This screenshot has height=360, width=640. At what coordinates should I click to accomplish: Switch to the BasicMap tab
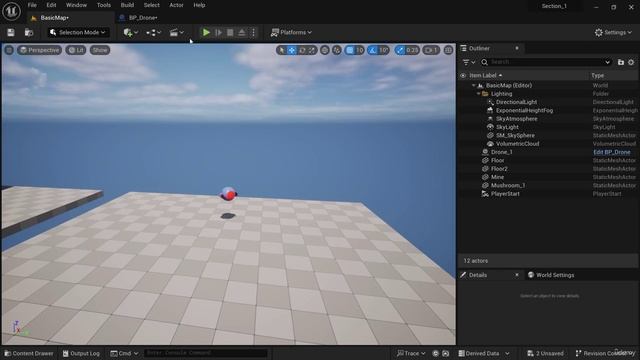pyautogui.click(x=55, y=18)
